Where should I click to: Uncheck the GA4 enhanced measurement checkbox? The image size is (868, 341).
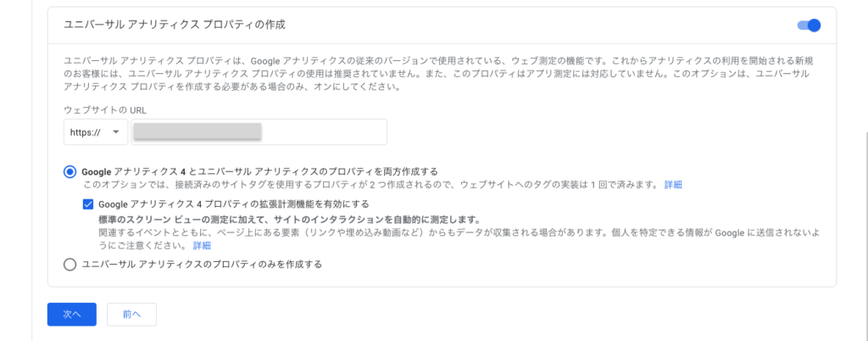click(x=88, y=204)
